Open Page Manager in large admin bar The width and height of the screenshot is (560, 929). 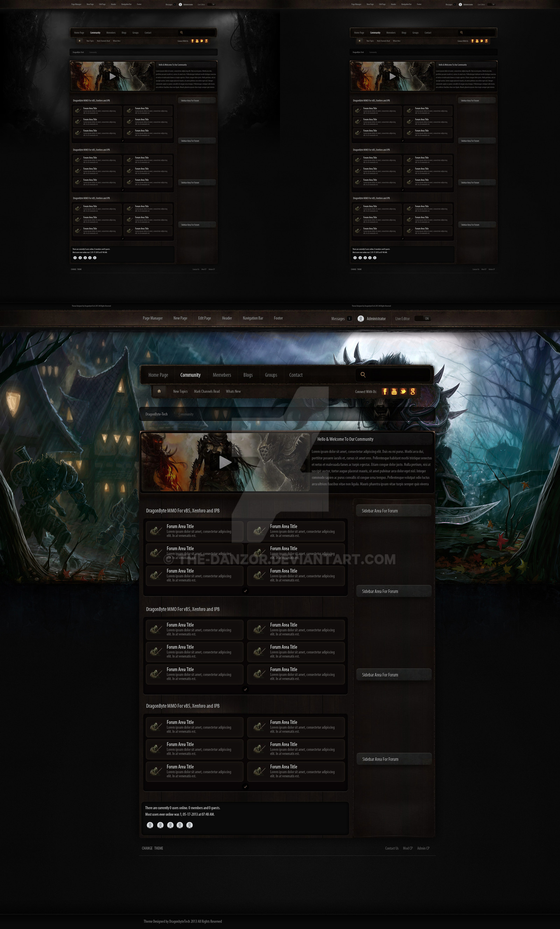153,318
